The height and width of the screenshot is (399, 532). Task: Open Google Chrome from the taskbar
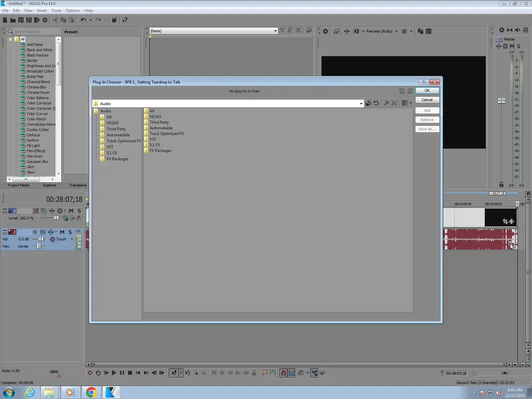91,392
